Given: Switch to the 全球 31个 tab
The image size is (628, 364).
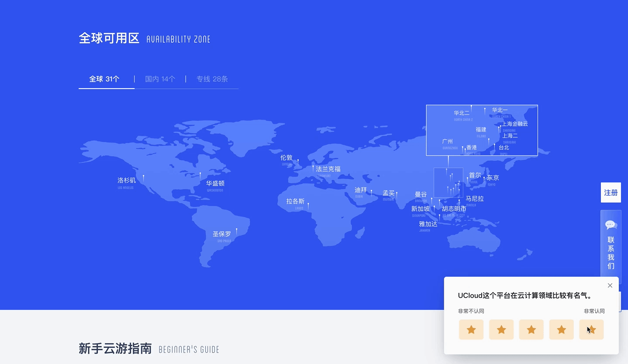Looking at the screenshot, I should point(104,79).
